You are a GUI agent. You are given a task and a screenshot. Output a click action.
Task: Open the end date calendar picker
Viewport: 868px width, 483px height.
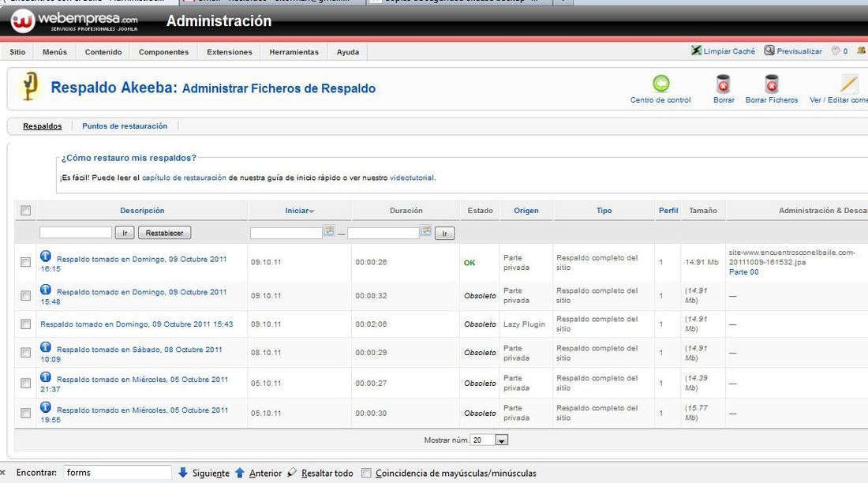pos(425,231)
